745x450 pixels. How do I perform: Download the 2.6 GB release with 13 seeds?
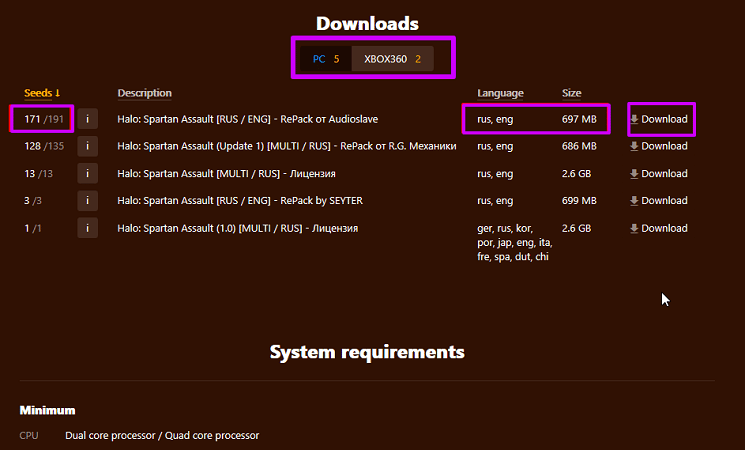(x=659, y=174)
